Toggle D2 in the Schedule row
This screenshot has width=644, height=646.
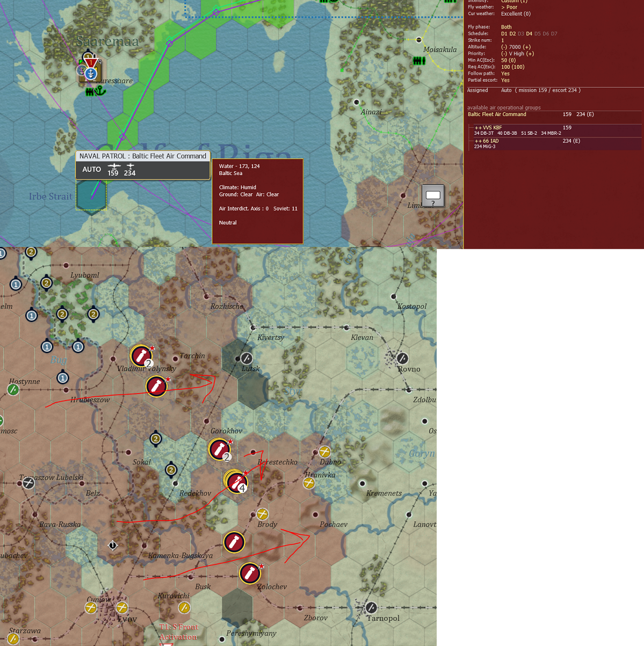point(512,34)
